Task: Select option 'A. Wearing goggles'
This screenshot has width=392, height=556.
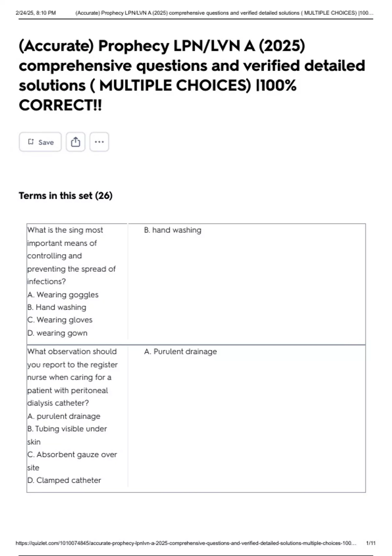Action: coord(63,295)
